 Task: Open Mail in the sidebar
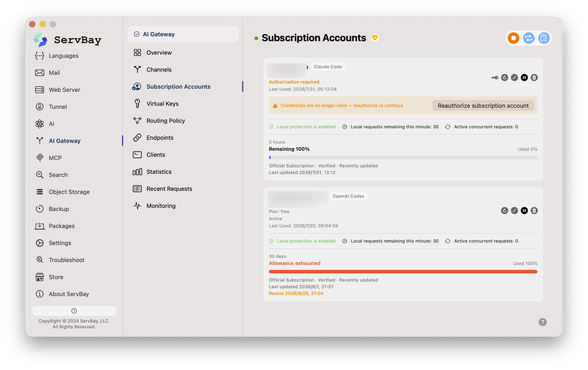[x=55, y=73]
